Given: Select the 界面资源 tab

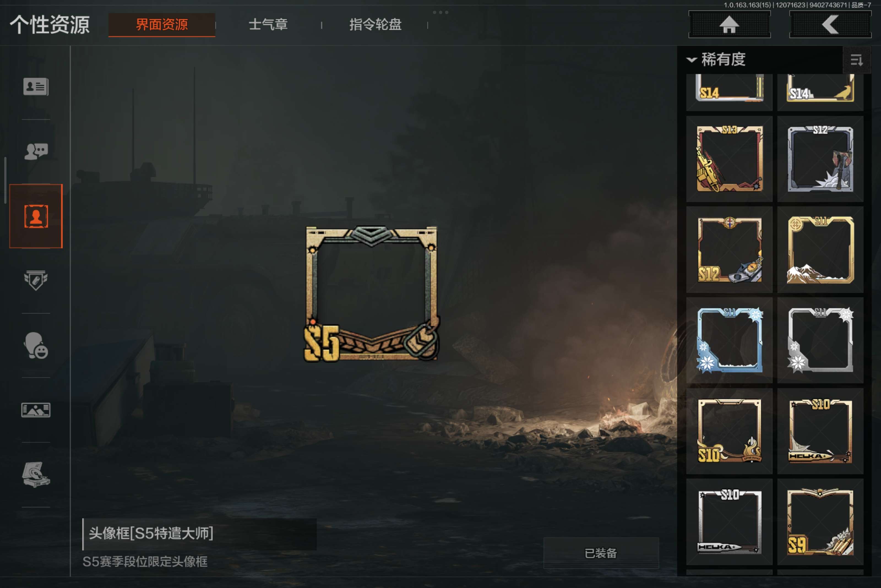Looking at the screenshot, I should pyautogui.click(x=162, y=25).
